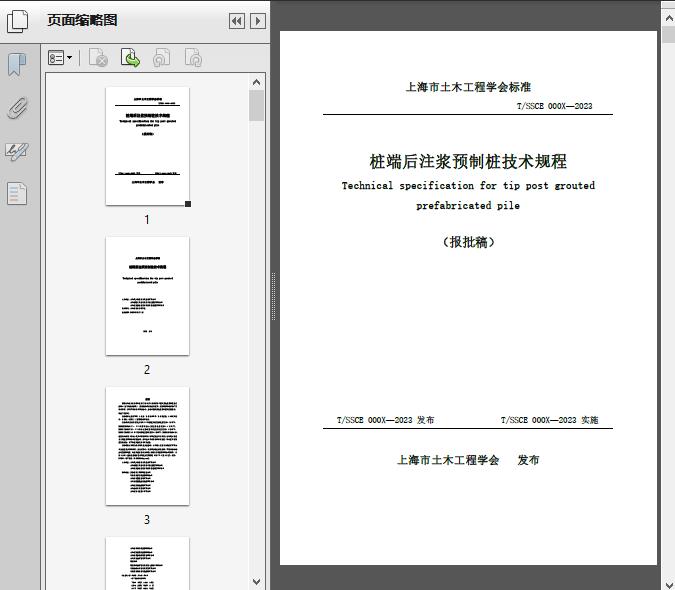Click the English line 'Technical specification for tip post grouted'
Viewport: 675px width, 590px height.
(468, 186)
